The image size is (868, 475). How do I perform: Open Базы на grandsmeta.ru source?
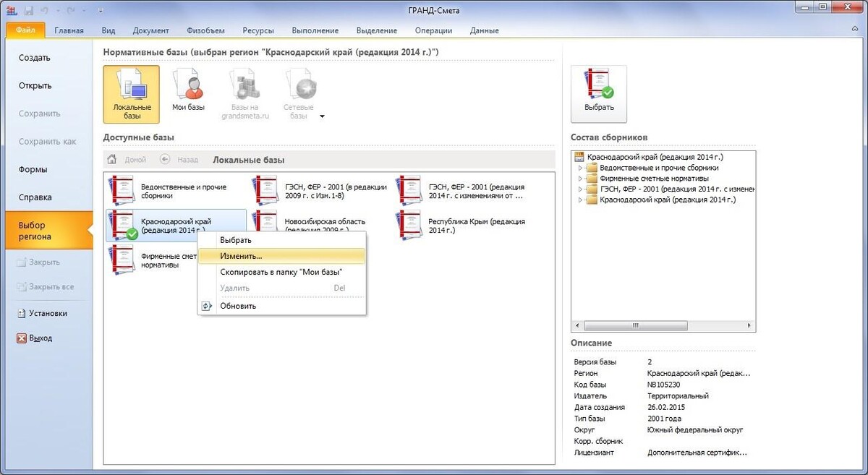244,94
